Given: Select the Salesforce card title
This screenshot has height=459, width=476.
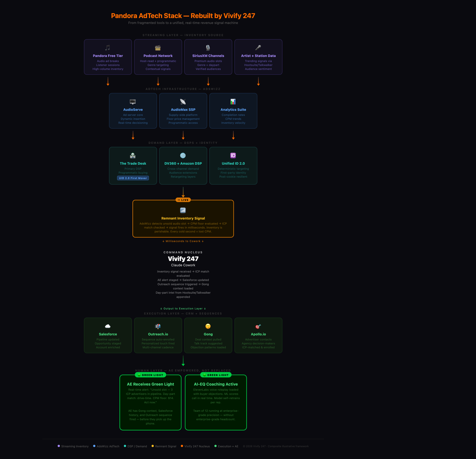Looking at the screenshot, I should pos(108,334).
